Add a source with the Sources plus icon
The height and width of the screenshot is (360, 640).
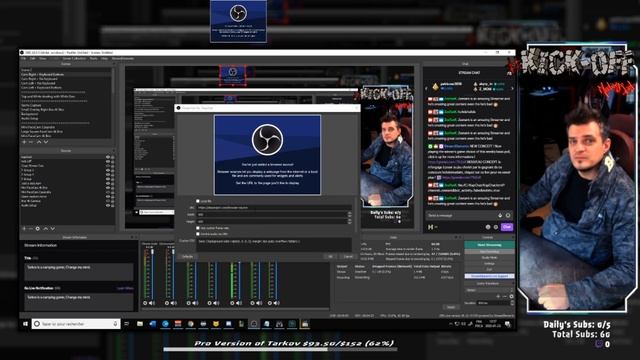click(24, 229)
